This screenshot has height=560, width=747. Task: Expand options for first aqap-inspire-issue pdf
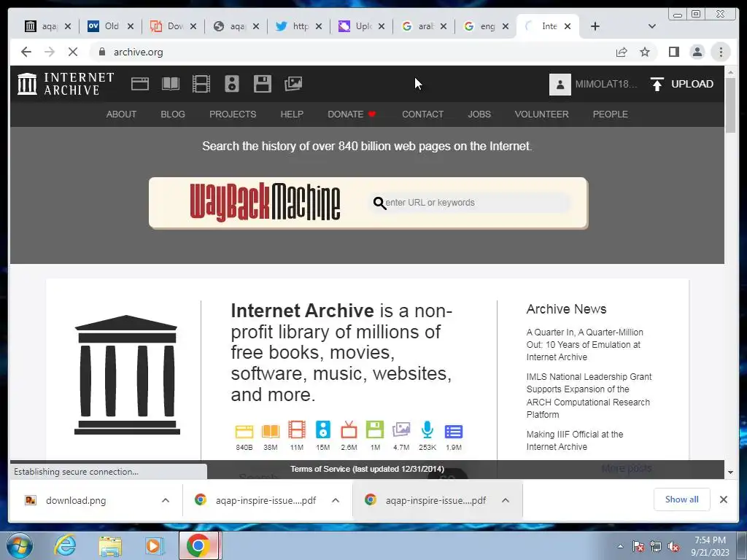[x=336, y=500]
